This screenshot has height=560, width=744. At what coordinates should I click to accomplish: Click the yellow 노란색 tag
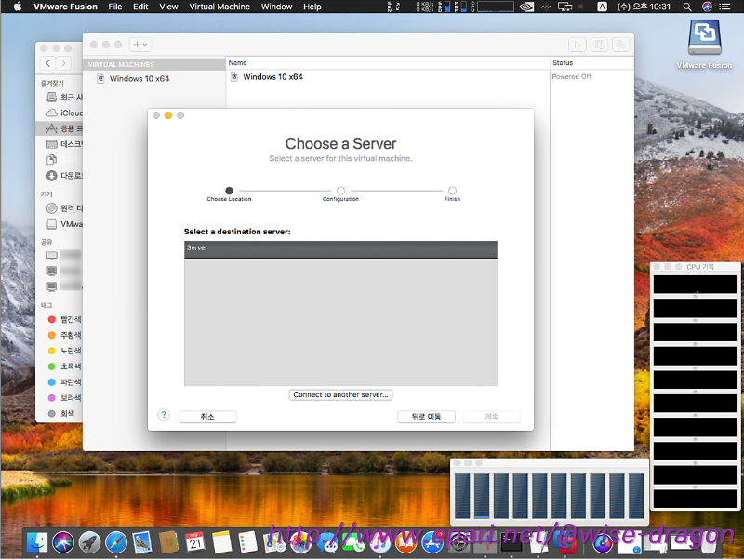point(64,351)
